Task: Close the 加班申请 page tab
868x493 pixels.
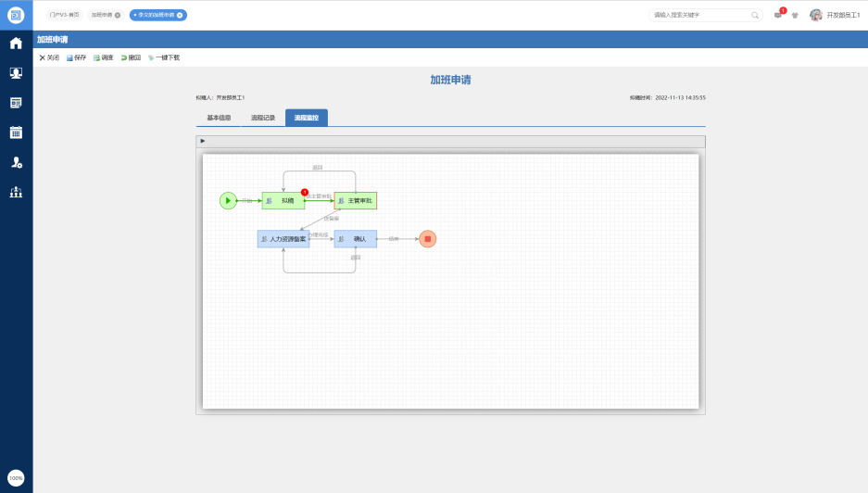Action: [118, 16]
